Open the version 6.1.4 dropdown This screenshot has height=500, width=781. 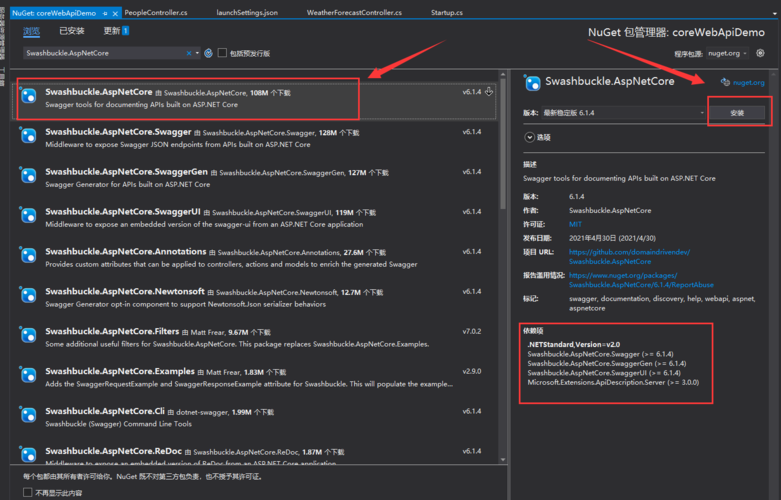624,113
